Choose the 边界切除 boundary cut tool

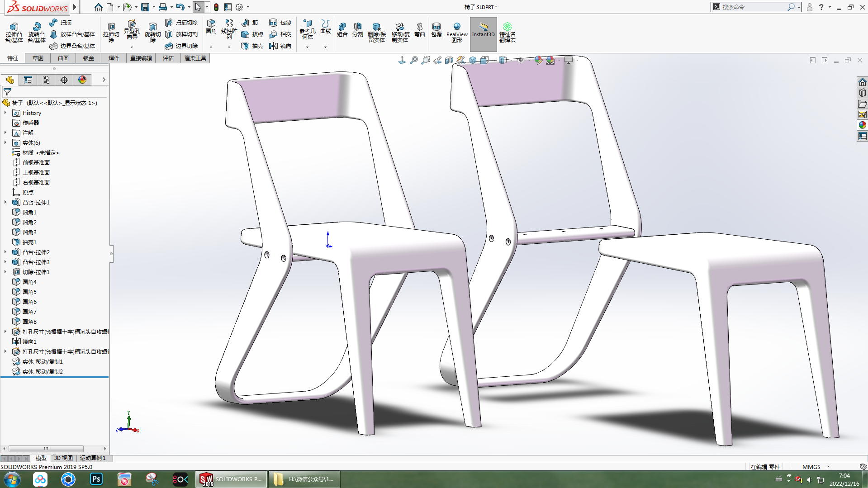pyautogui.click(x=181, y=46)
